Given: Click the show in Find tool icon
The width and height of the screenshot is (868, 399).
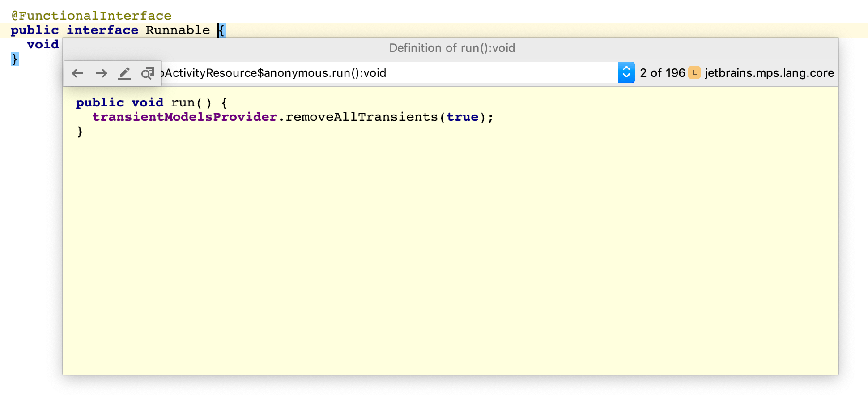Looking at the screenshot, I should point(147,73).
